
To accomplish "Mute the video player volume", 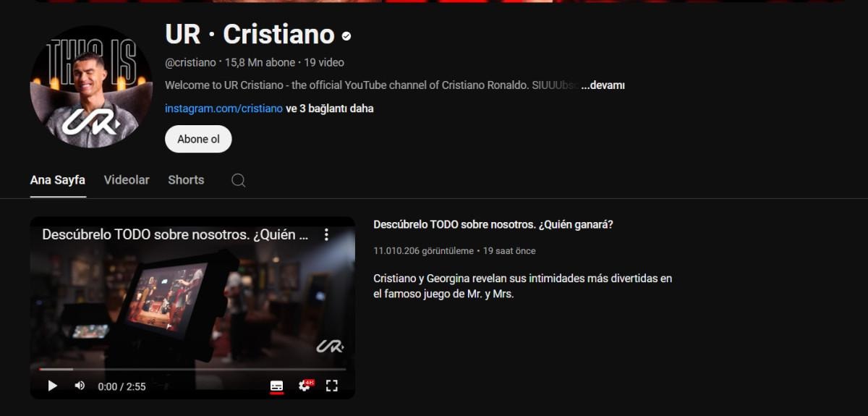I will tap(80, 386).
